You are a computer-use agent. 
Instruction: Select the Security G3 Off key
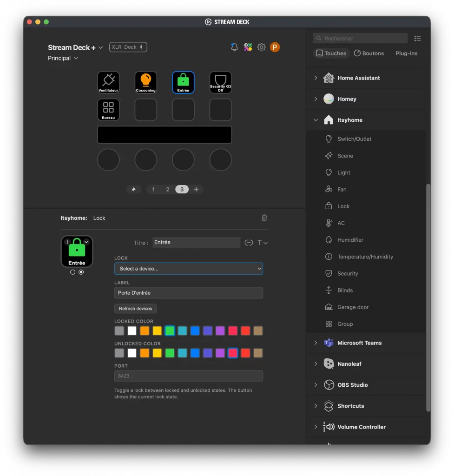(220, 82)
